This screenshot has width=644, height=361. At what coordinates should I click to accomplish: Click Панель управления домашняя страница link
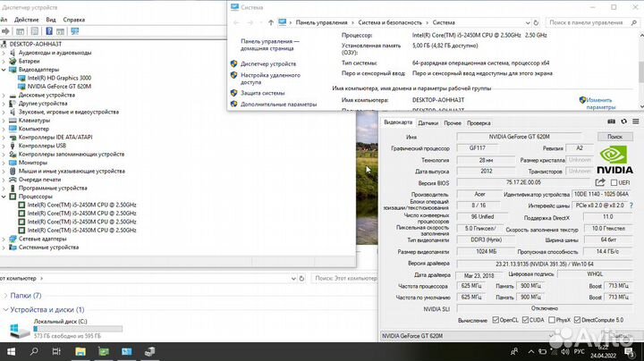(x=270, y=45)
